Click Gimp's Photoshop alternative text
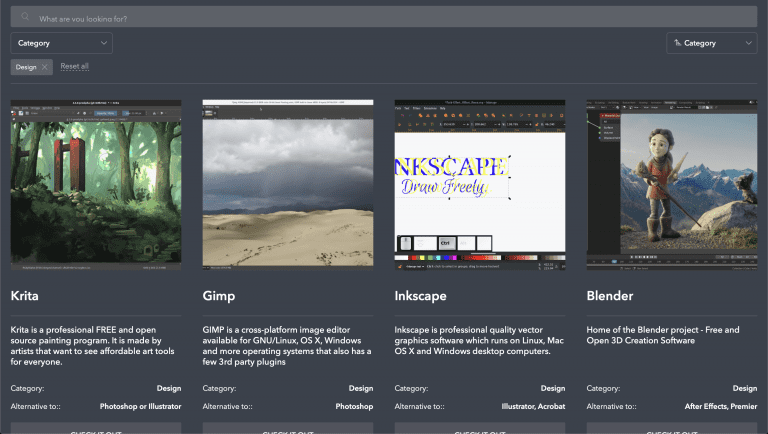The width and height of the screenshot is (768, 434). (354, 406)
